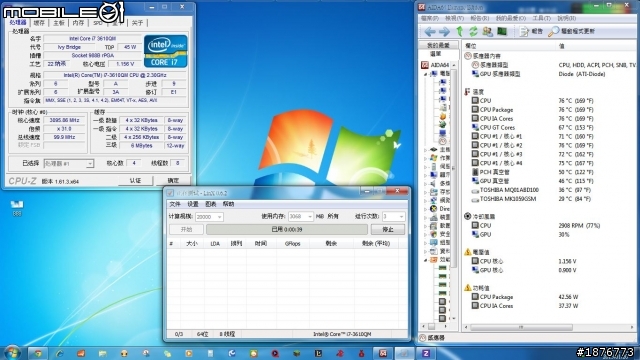Open 說明(H) menu in AIDA64
The image size is (640, 360).
pos(567,18)
